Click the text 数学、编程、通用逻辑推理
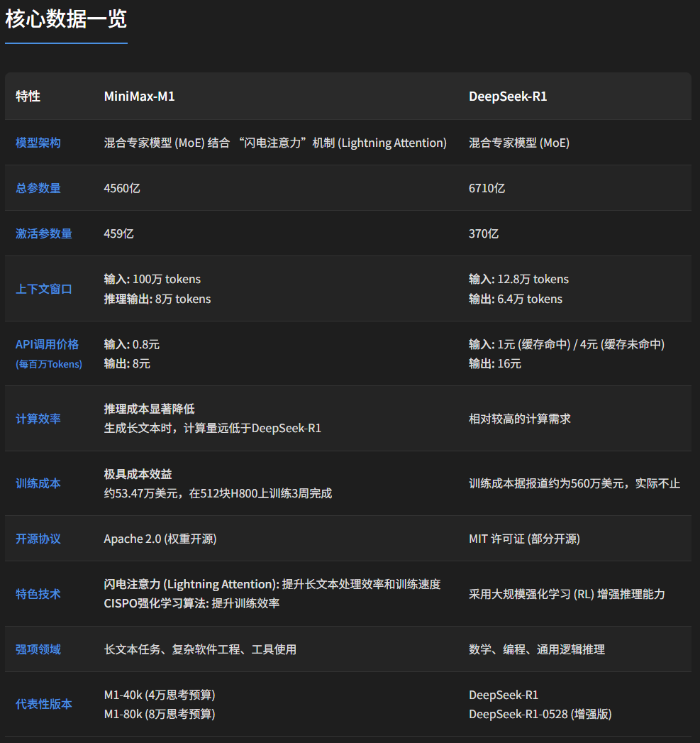Screen dimensions: 700x743 [537, 649]
